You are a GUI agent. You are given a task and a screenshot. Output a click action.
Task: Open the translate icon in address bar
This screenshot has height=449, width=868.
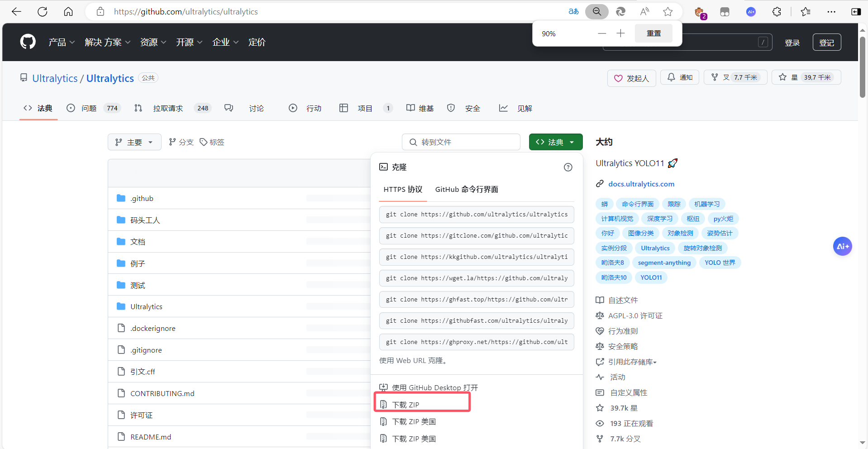click(573, 12)
